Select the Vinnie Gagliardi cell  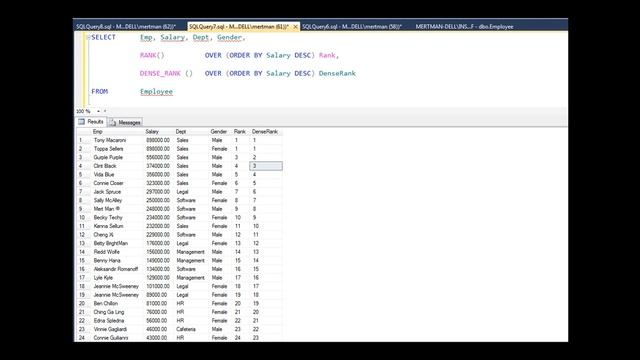click(118, 329)
